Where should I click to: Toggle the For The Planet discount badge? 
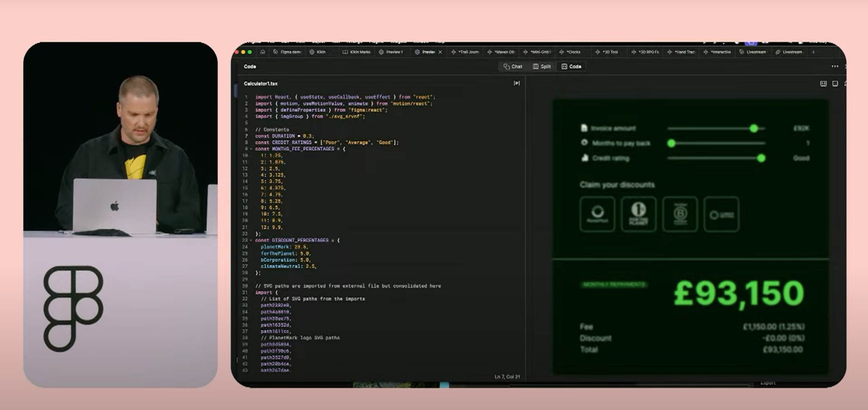(x=638, y=214)
